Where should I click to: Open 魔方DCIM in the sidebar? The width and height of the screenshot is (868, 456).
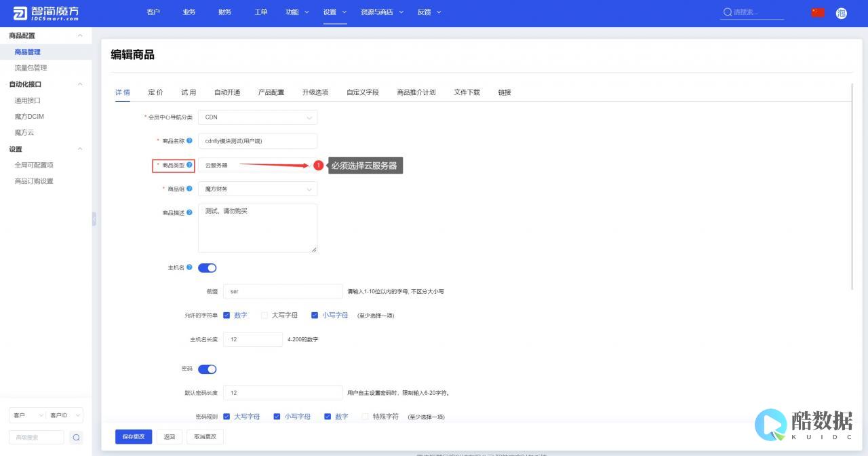point(29,117)
